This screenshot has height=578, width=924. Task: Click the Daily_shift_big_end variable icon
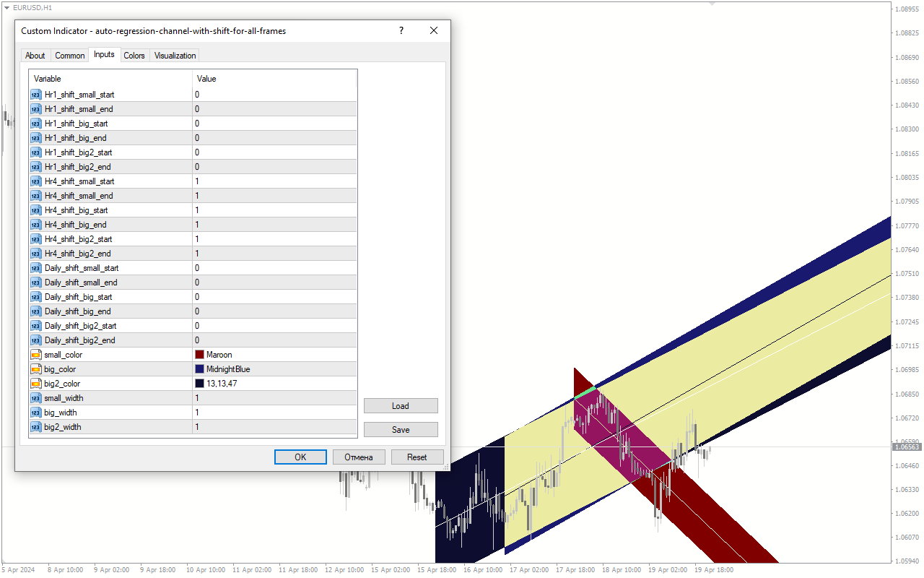[36, 311]
